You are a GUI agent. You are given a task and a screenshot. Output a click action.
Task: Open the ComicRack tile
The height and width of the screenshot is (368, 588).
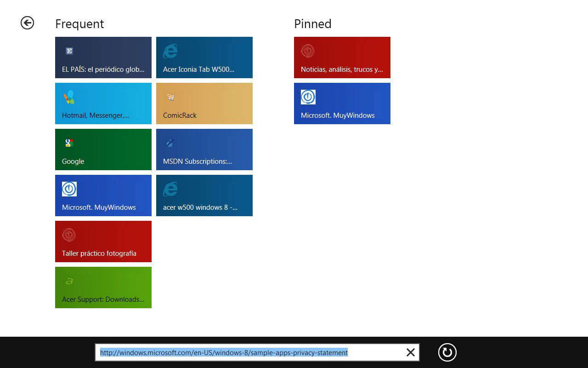(x=204, y=103)
